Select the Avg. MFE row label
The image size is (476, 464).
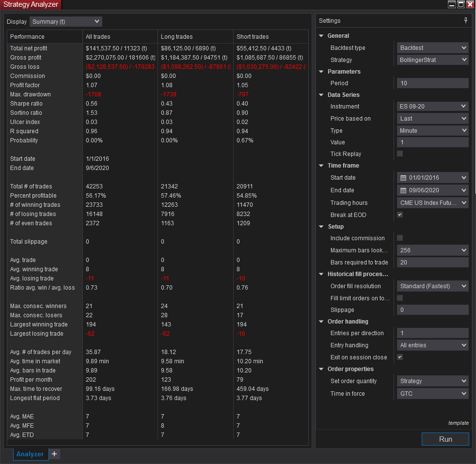22,426
